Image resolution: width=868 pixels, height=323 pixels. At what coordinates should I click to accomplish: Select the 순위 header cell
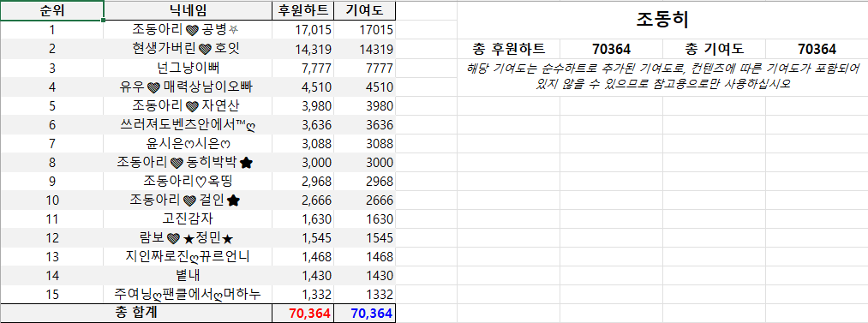tap(52, 10)
